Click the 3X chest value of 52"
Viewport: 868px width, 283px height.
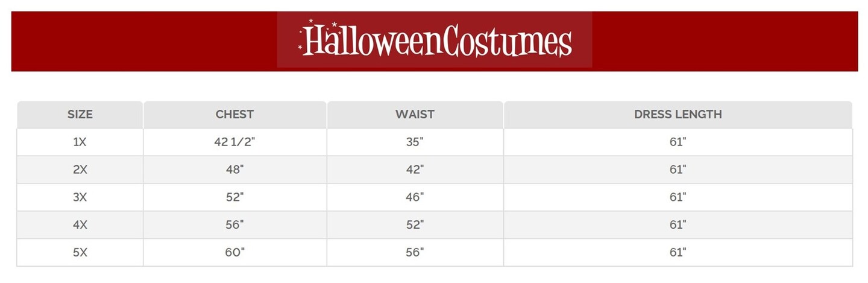(234, 197)
